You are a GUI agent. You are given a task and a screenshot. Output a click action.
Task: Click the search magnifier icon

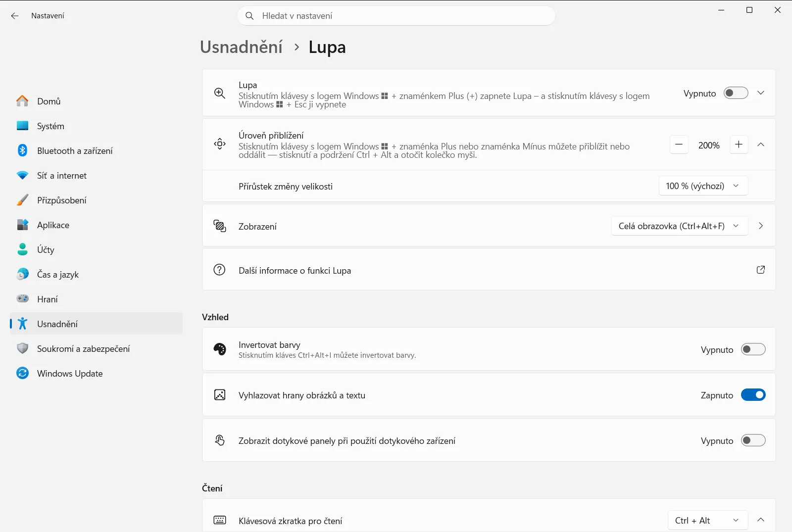pos(249,16)
